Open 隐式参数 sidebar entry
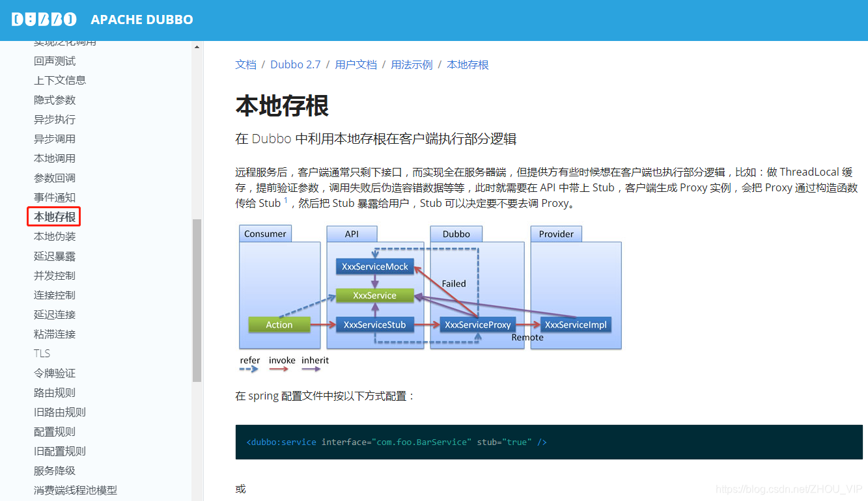This screenshot has height=501, width=868. (55, 100)
